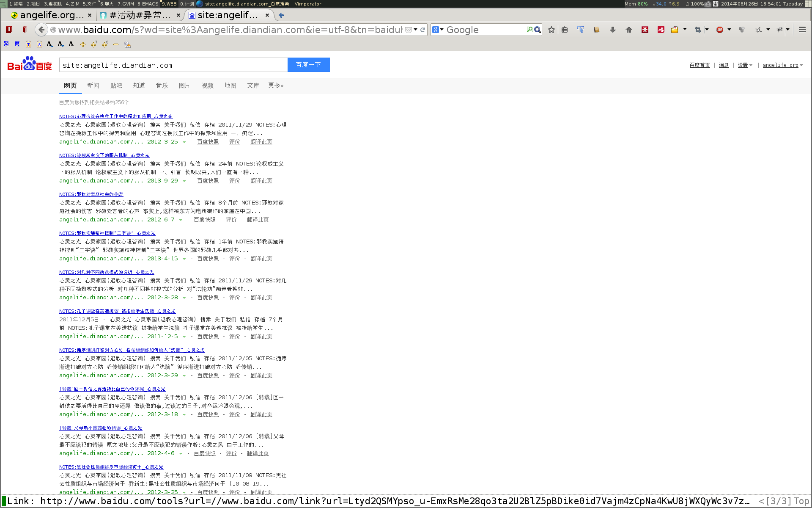812x508 pixels.
Task: Open a new tab with plus button
Action: click(281, 15)
